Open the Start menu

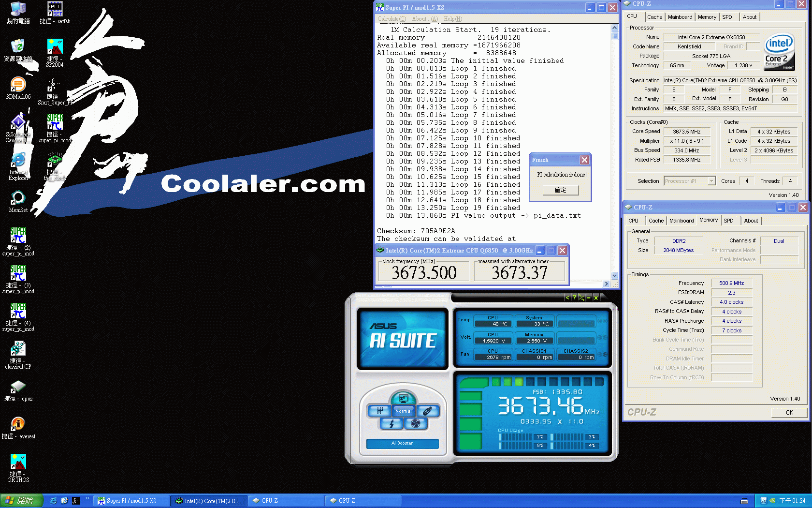tap(22, 501)
